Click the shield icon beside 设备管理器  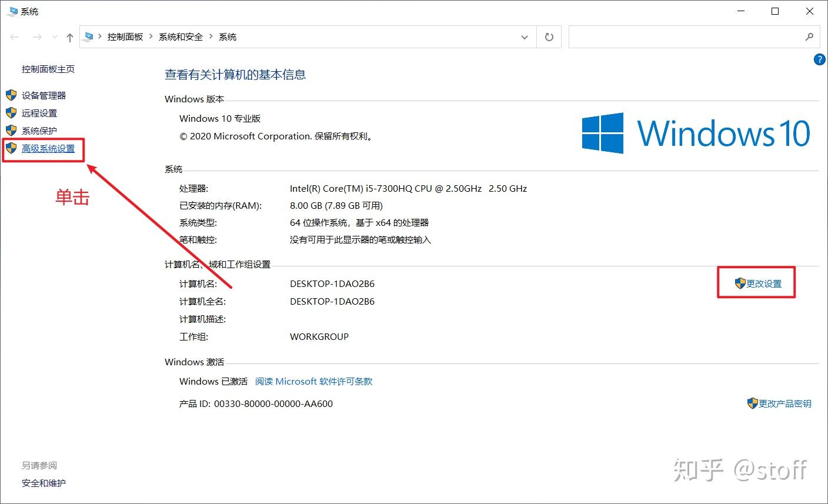tap(11, 95)
